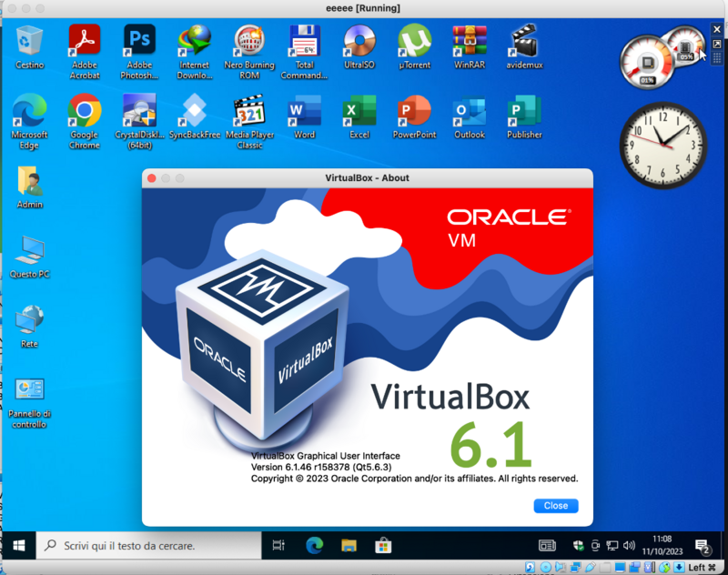Select the Nero Burning ROM shortcut
The image size is (728, 575).
(x=249, y=52)
